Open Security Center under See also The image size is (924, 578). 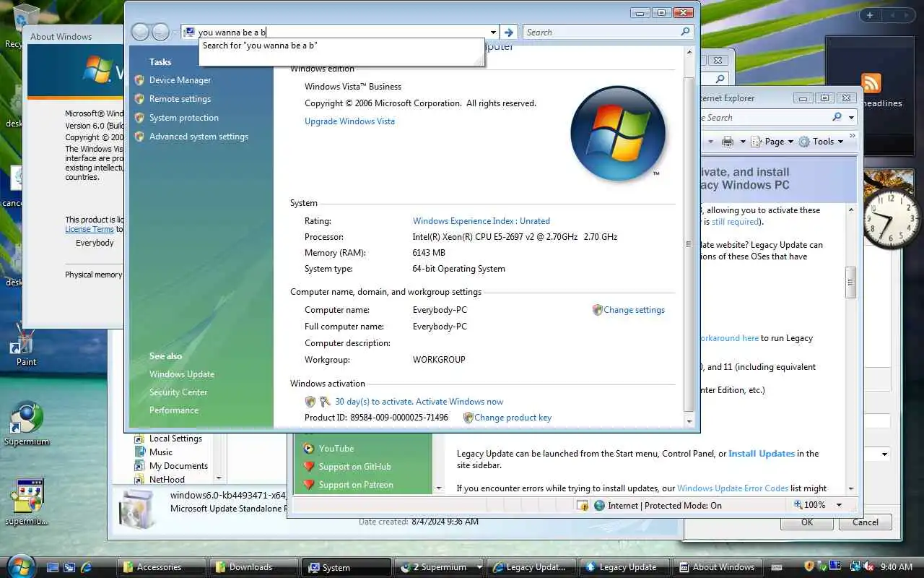(178, 392)
